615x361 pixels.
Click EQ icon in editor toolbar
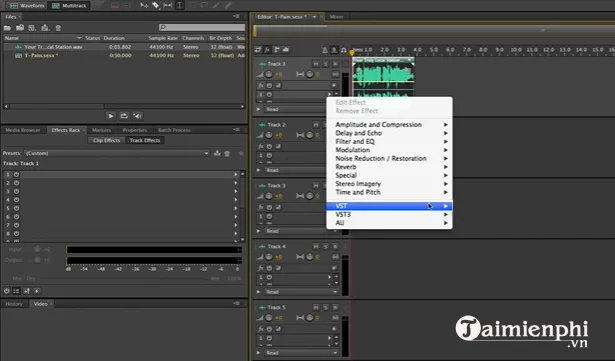point(286,49)
